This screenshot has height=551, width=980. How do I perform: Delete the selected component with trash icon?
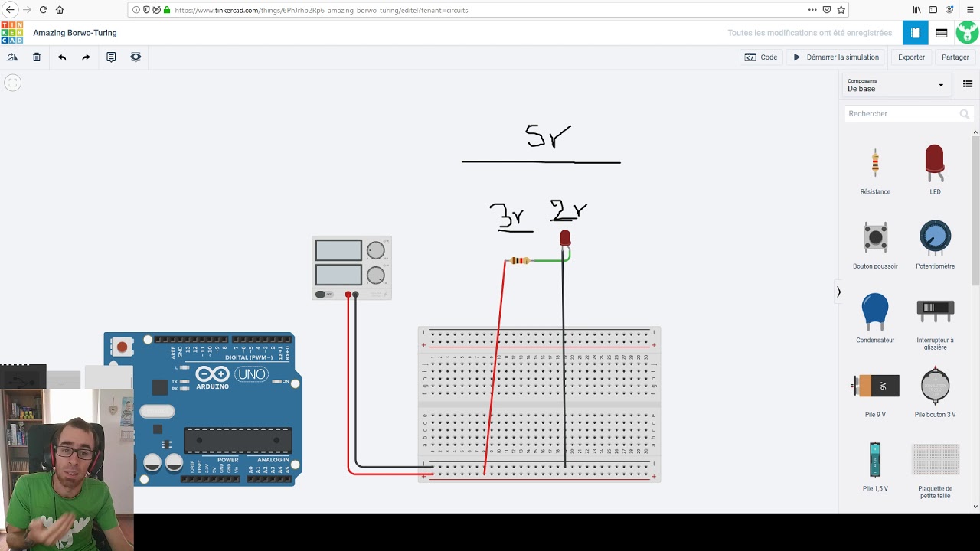pos(37,57)
